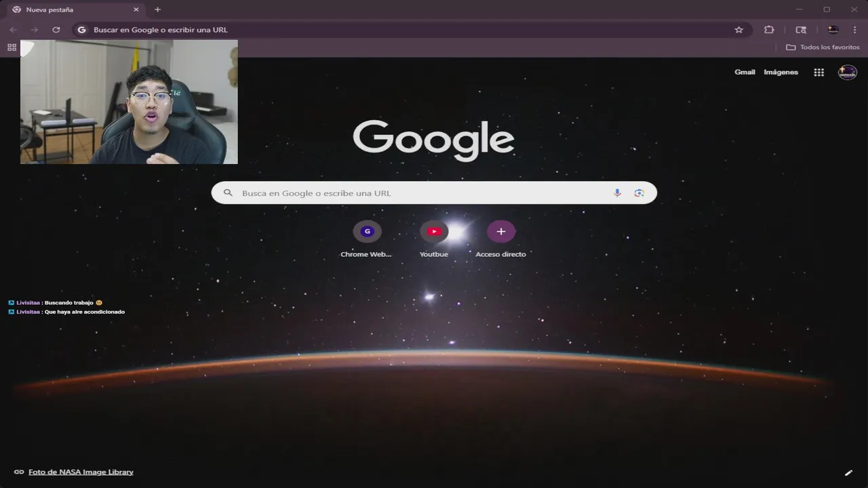The height and width of the screenshot is (488, 868).
Task: Click the Google search box
Action: pyautogui.click(x=434, y=193)
